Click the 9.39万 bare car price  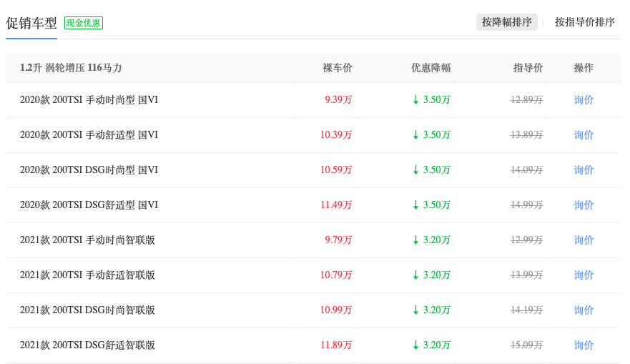pos(338,100)
